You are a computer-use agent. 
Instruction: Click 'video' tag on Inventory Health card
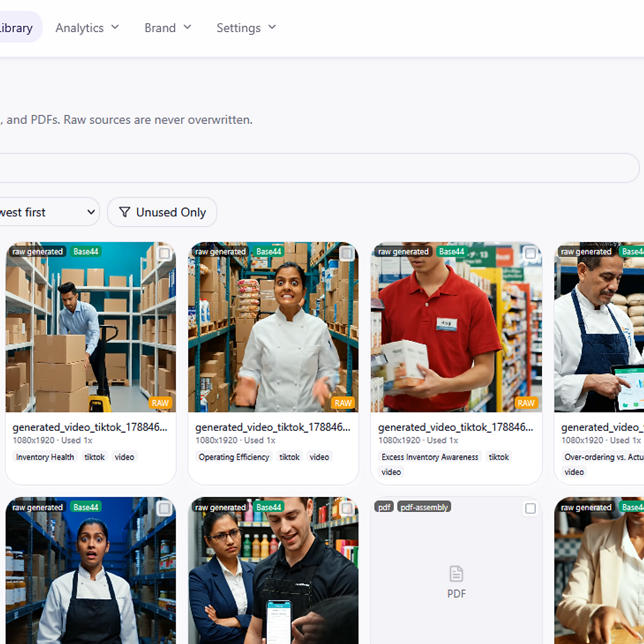125,457
